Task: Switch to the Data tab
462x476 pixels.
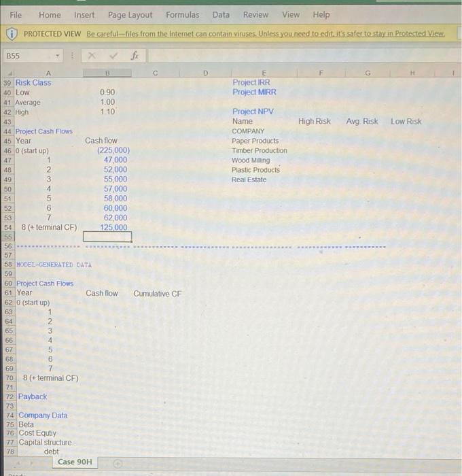Action: tap(221, 15)
